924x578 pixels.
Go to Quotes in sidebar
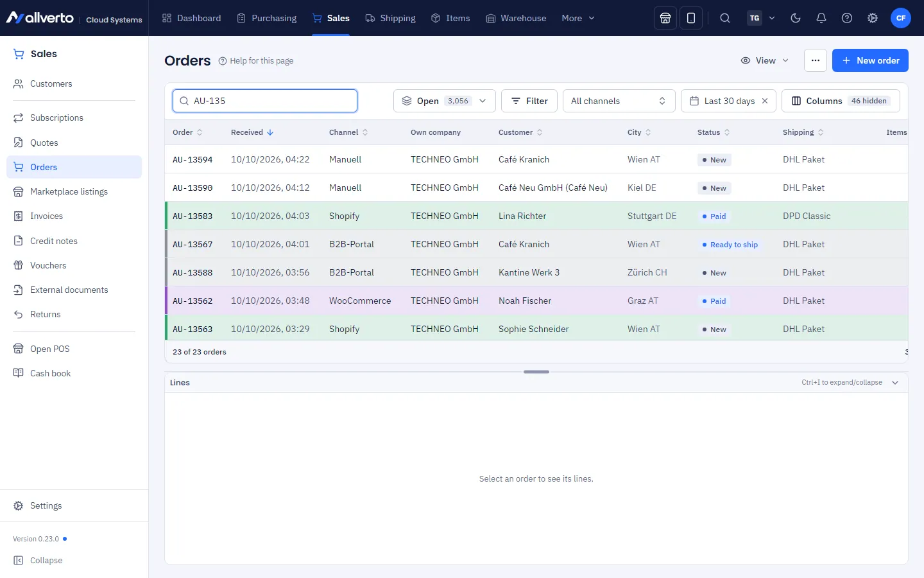(x=74, y=143)
